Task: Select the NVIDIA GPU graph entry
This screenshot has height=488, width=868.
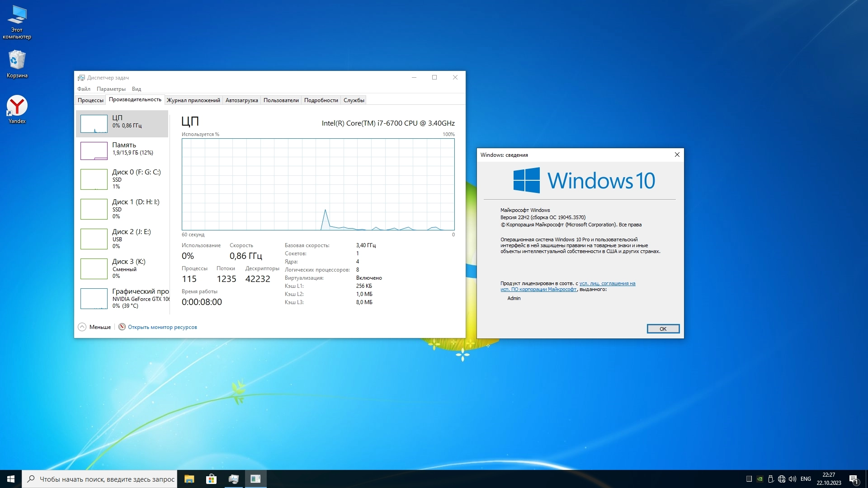Action: click(123, 298)
